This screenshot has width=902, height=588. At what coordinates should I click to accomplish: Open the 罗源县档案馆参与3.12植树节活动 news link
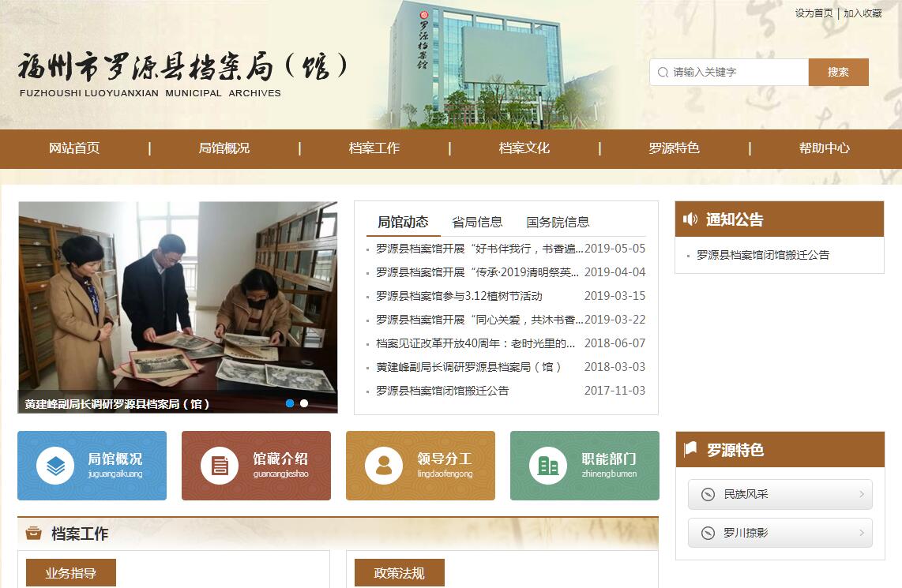tap(459, 296)
